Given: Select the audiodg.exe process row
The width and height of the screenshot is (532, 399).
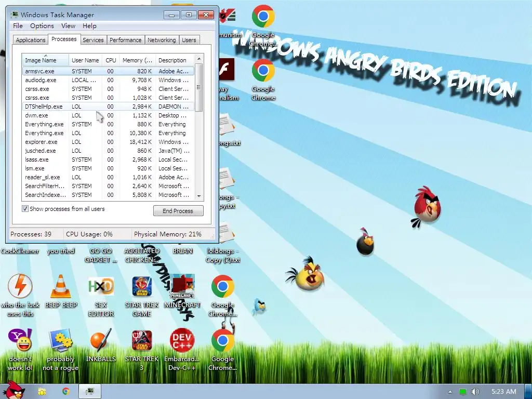Looking at the screenshot, I should [108, 80].
